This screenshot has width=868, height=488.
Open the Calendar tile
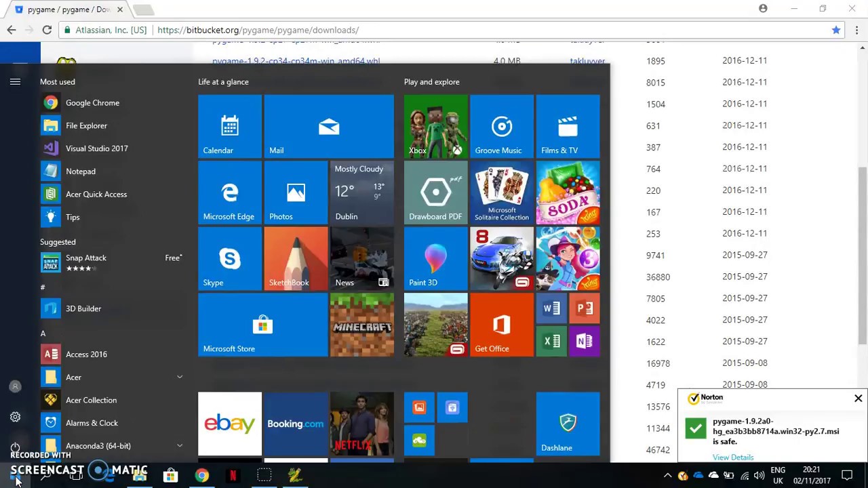(x=230, y=126)
